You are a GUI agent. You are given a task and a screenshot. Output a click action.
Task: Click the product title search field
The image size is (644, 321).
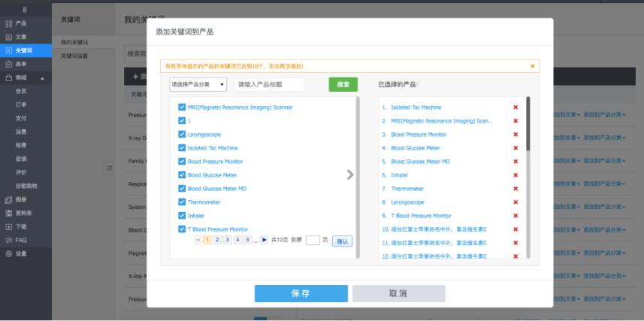click(269, 85)
